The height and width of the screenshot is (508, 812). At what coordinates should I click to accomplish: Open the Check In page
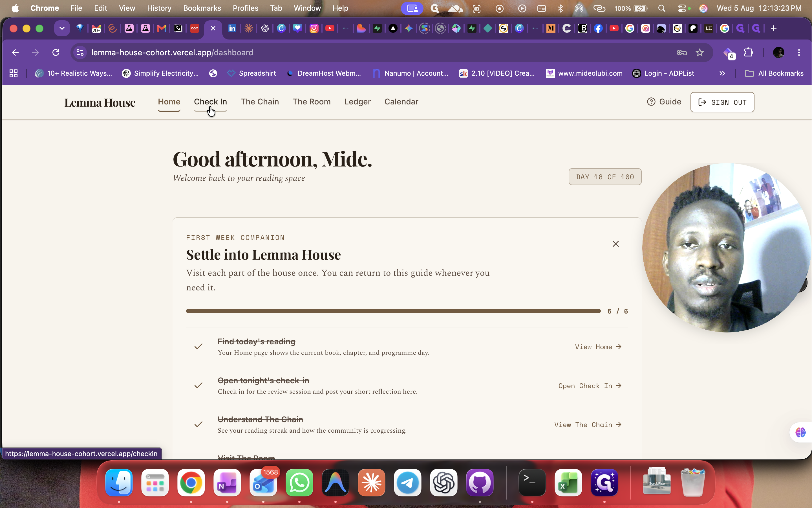pyautogui.click(x=210, y=102)
